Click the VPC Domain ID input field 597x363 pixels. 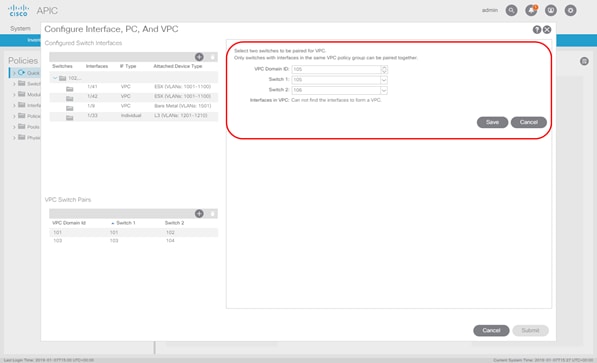pos(336,69)
